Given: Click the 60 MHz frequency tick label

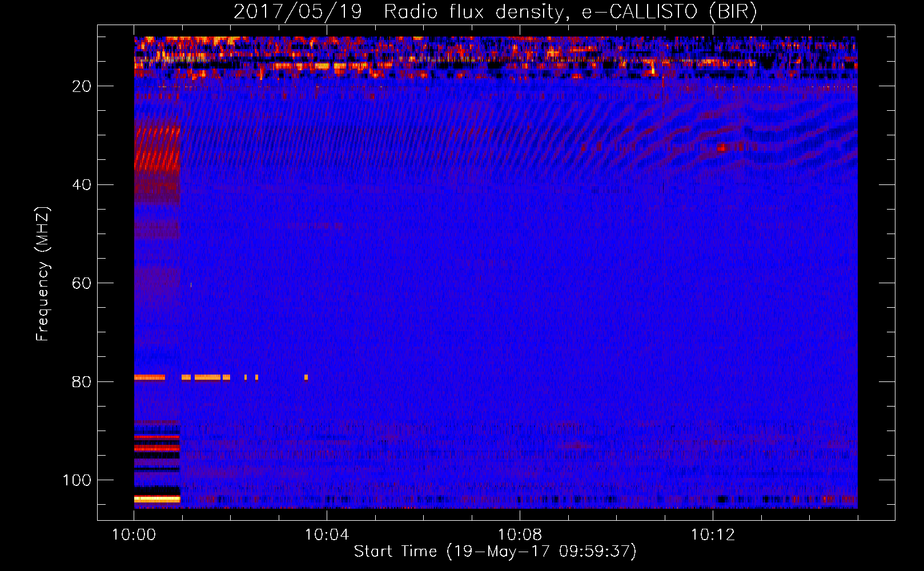Looking at the screenshot, I should tap(82, 283).
